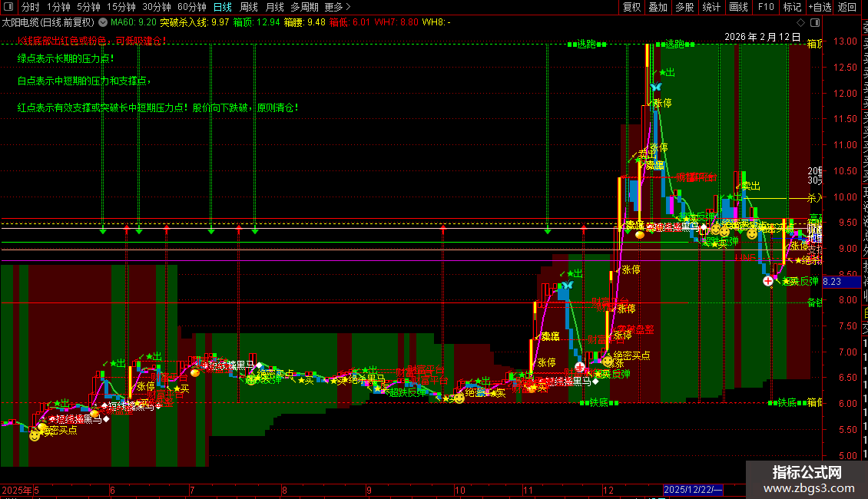The image size is (868, 499).
Task: Click the 叠加 overlay button
Action: tap(658, 7)
